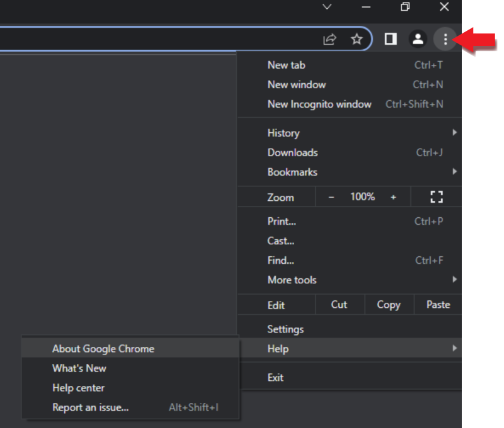This screenshot has height=428, width=504.
Task: Open Downloads from the menu
Action: (x=292, y=152)
